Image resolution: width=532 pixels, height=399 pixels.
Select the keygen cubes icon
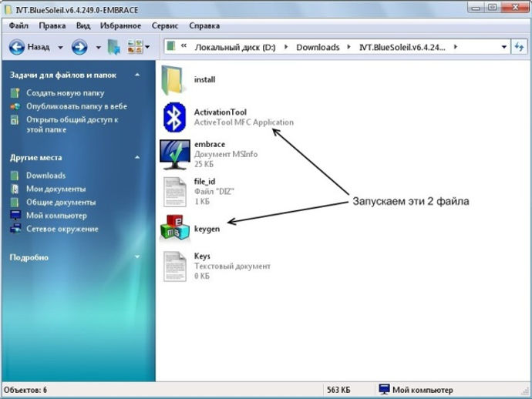[175, 228]
